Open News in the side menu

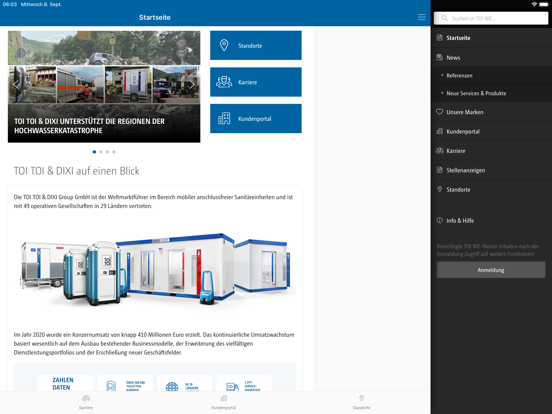(491, 57)
